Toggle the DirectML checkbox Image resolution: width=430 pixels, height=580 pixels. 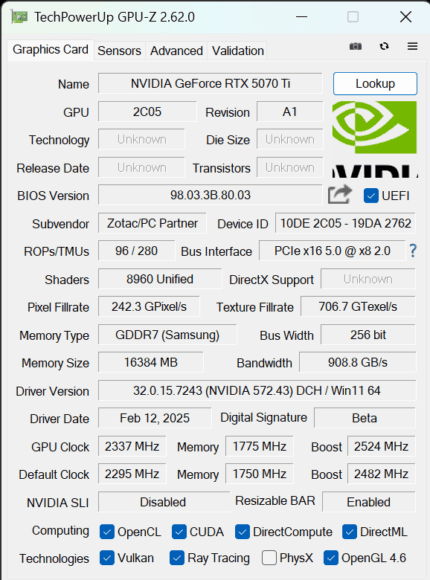[350, 532]
